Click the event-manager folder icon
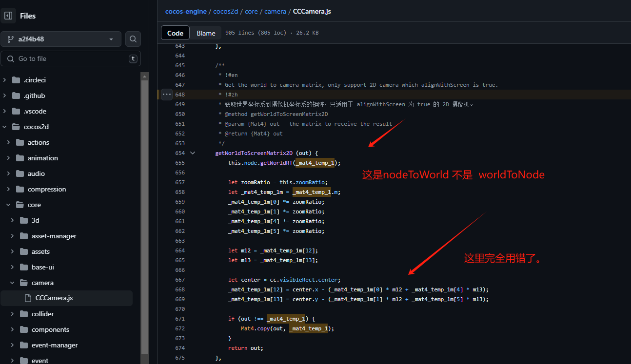This screenshot has height=364, width=631. (24, 345)
